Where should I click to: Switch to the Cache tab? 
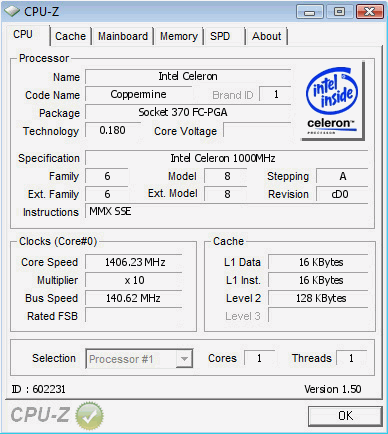click(70, 36)
